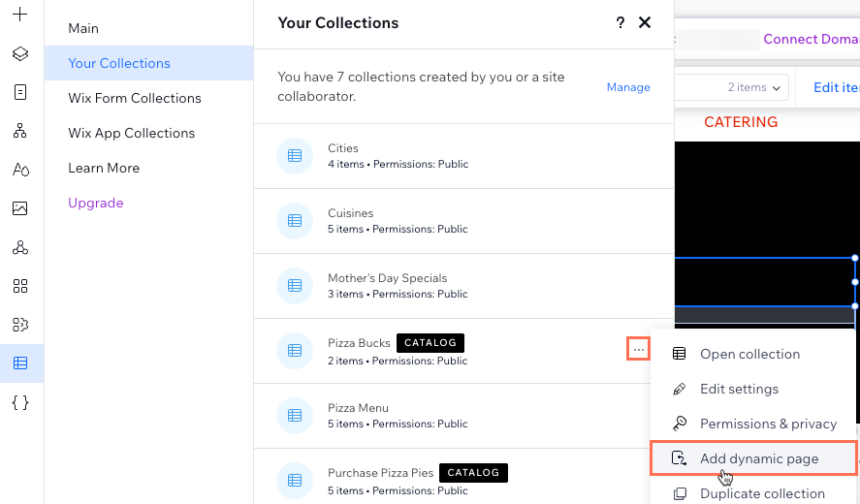Click the Pizza Bucks collection name
860x504 pixels.
coord(359,343)
